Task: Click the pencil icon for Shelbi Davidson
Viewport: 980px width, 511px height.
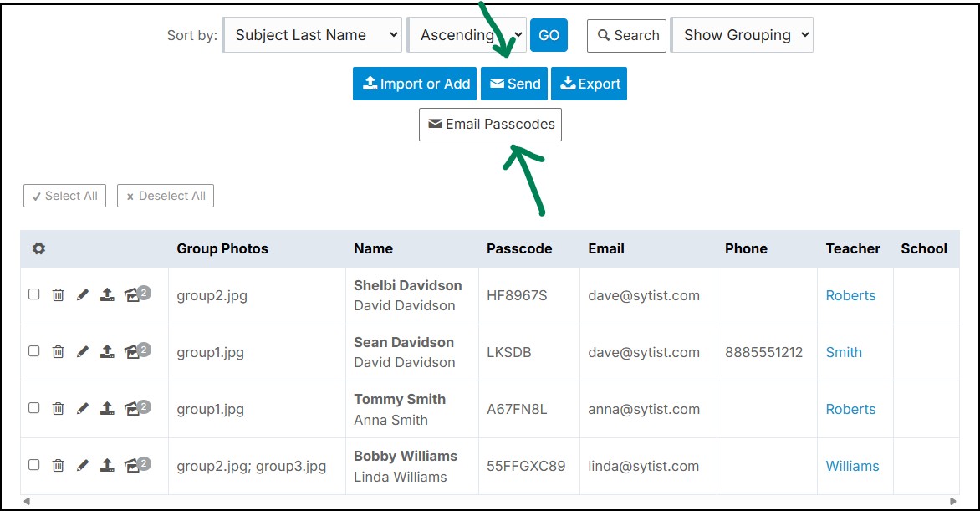Action: click(82, 294)
